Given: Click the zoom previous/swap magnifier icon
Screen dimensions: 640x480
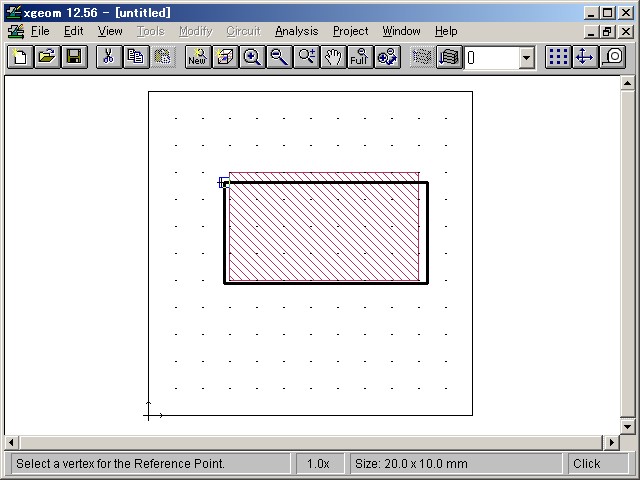Looking at the screenshot, I should (387, 57).
